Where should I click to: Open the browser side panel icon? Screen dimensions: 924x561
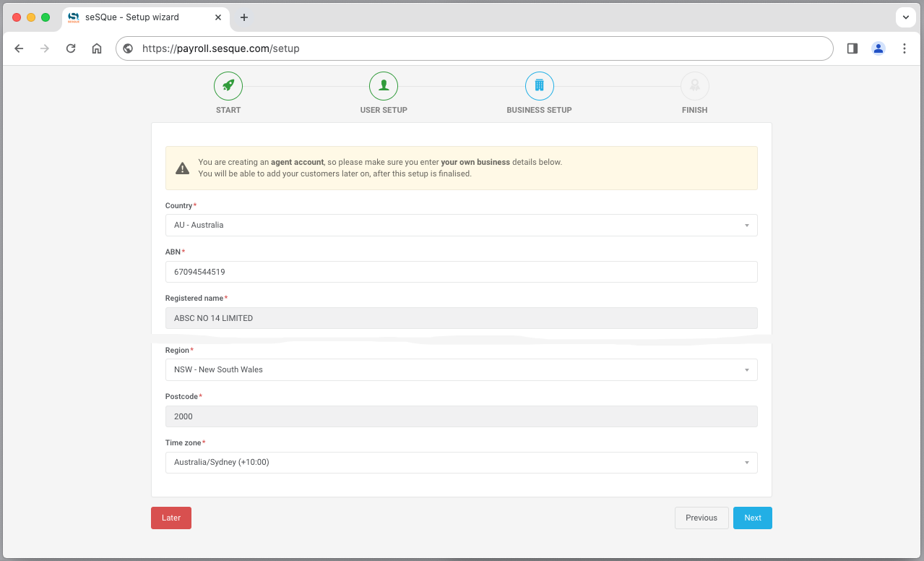852,48
